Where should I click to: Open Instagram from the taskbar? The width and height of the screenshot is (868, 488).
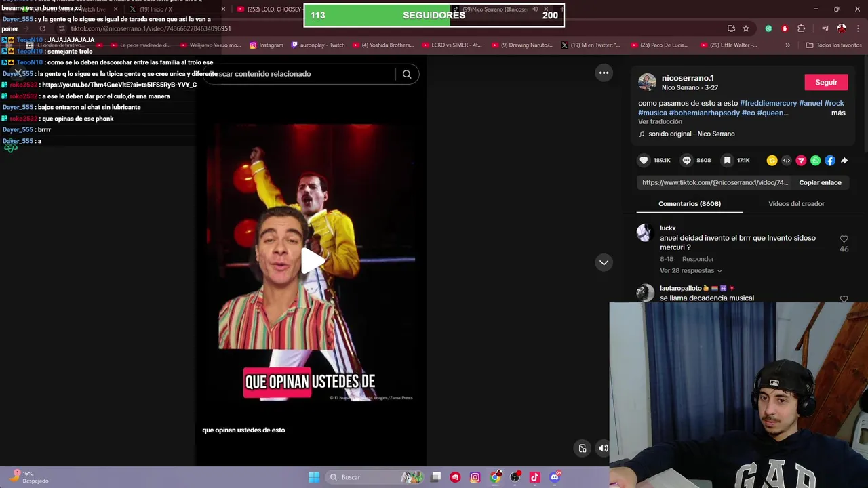(475, 477)
